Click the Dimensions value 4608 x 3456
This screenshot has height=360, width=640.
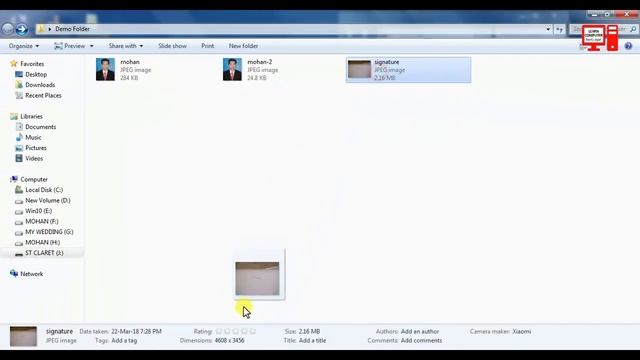pyautogui.click(x=229, y=340)
